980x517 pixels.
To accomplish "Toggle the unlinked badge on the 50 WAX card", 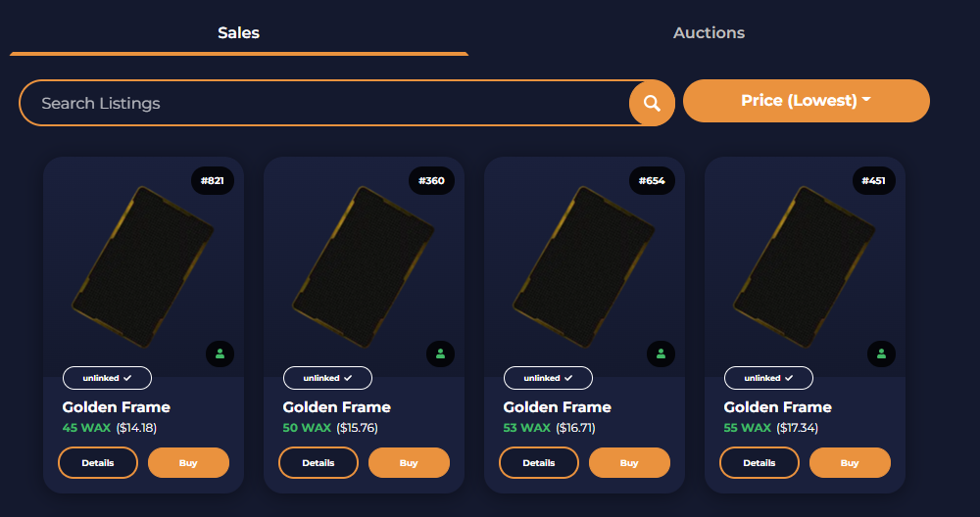I will tap(327, 378).
